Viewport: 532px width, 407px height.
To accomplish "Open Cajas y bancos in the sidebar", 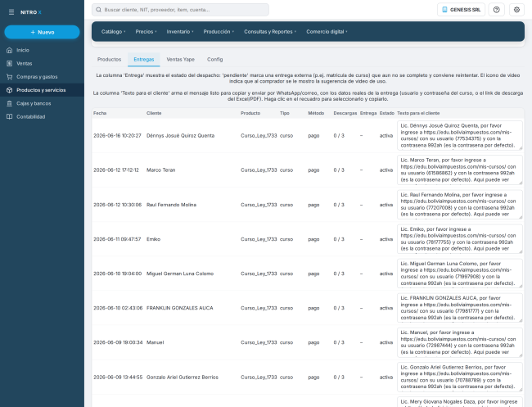I will click(x=42, y=103).
